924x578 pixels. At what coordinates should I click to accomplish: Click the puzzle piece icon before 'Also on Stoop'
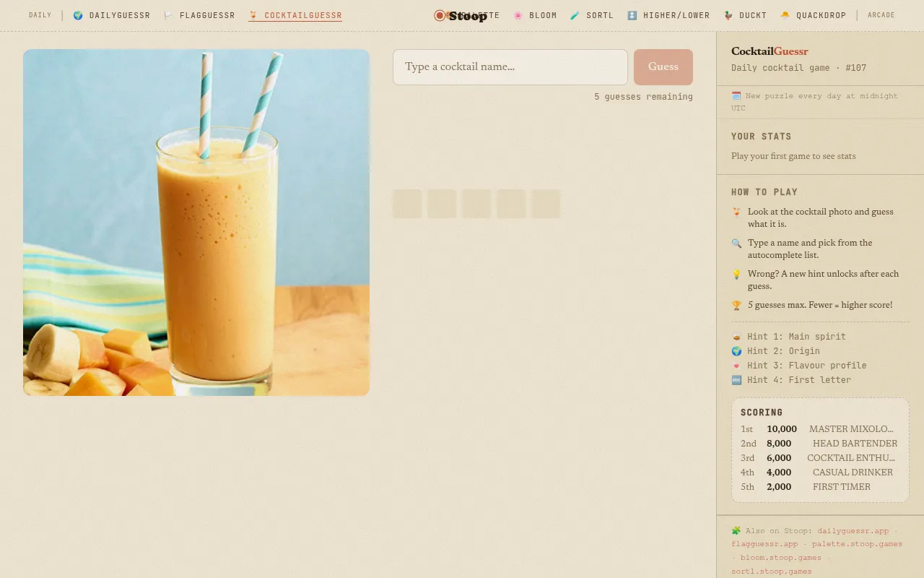pyautogui.click(x=736, y=530)
